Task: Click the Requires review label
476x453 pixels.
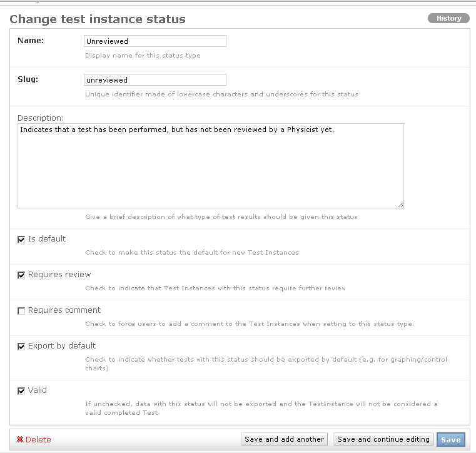Action: [x=59, y=275]
